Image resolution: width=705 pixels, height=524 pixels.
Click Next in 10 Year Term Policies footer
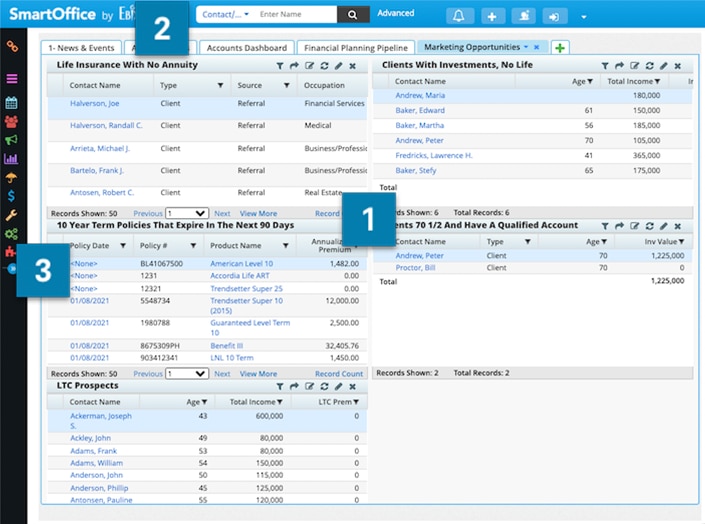[222, 374]
